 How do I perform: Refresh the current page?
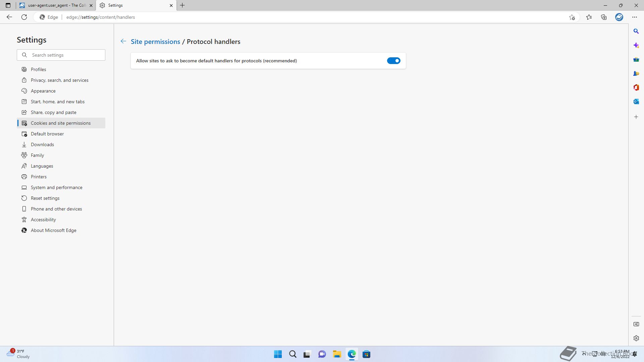click(24, 17)
